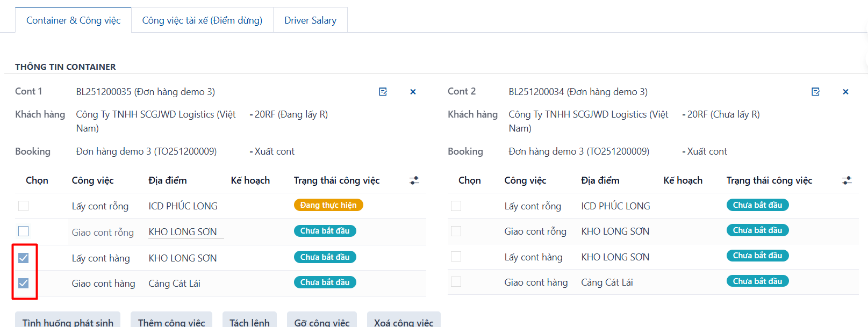Image resolution: width=868 pixels, height=327 pixels.
Task: Click Xuất cont text under Cont 2
Action: 707,151
